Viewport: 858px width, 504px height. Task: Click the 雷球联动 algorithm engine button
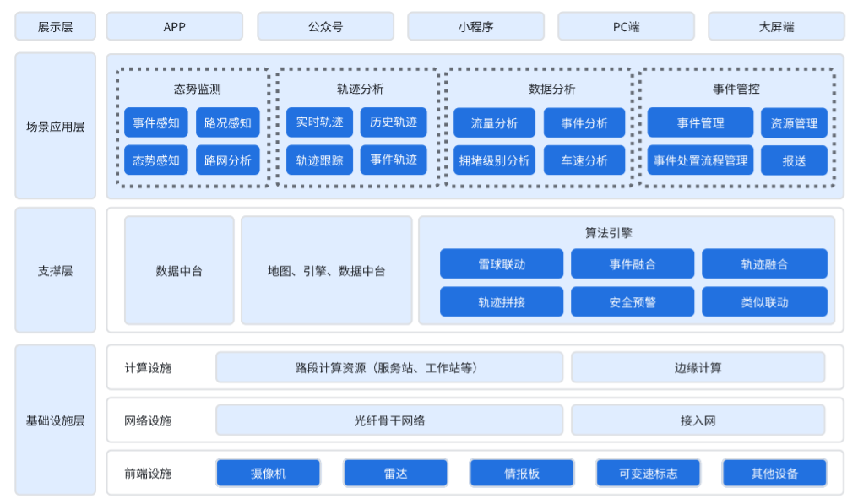coord(501,264)
